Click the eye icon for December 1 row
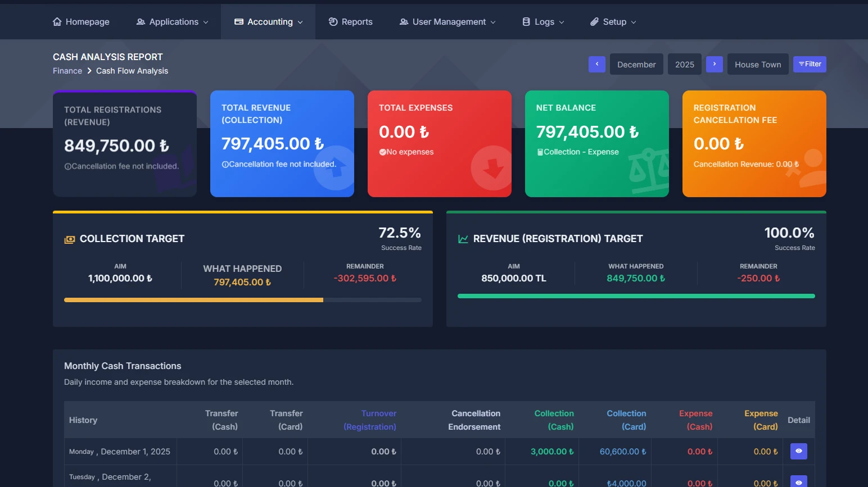 798,451
